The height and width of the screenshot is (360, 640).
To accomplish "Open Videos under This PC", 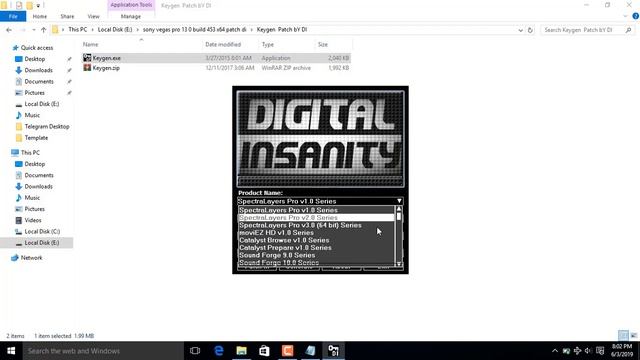I will point(33,220).
